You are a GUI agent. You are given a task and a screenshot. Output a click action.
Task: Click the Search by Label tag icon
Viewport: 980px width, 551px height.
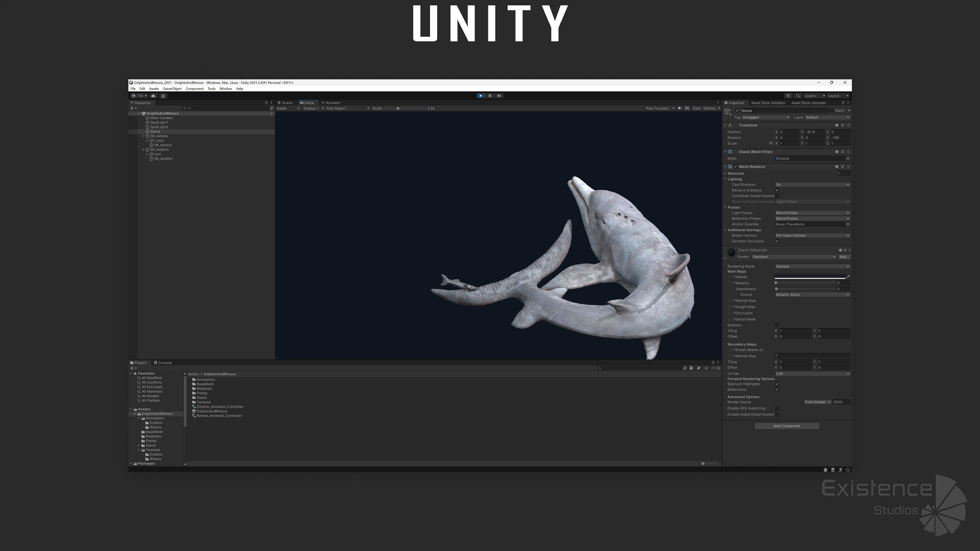point(699,368)
